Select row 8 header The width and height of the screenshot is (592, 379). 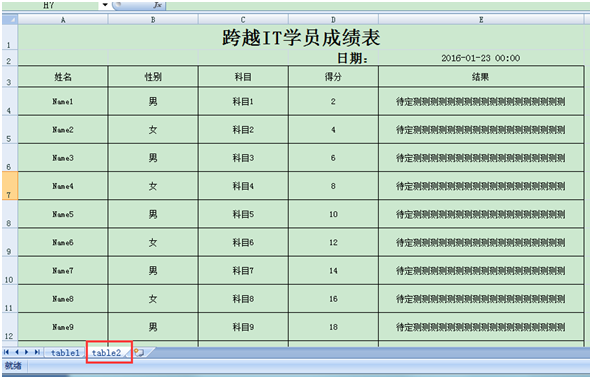click(9, 214)
